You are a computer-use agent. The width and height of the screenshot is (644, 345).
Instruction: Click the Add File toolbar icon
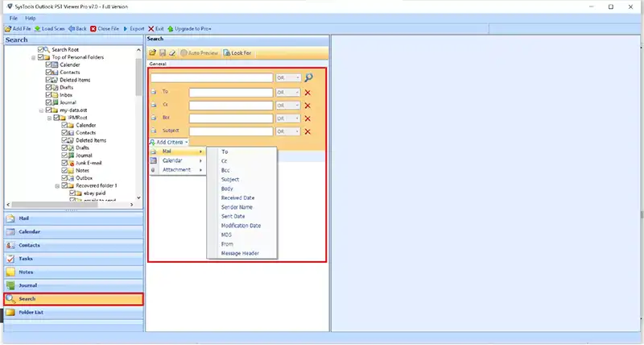tap(8, 29)
